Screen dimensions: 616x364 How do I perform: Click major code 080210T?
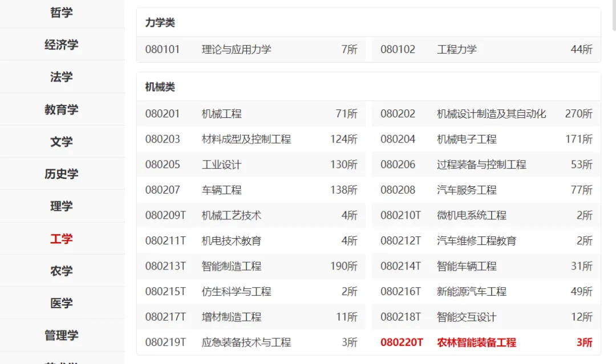tap(401, 215)
